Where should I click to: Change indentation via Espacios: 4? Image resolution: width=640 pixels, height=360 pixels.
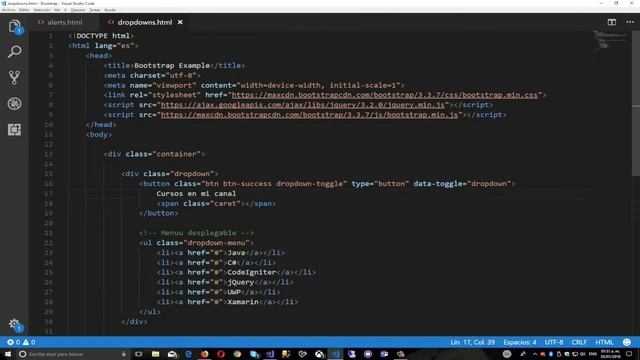(520, 342)
